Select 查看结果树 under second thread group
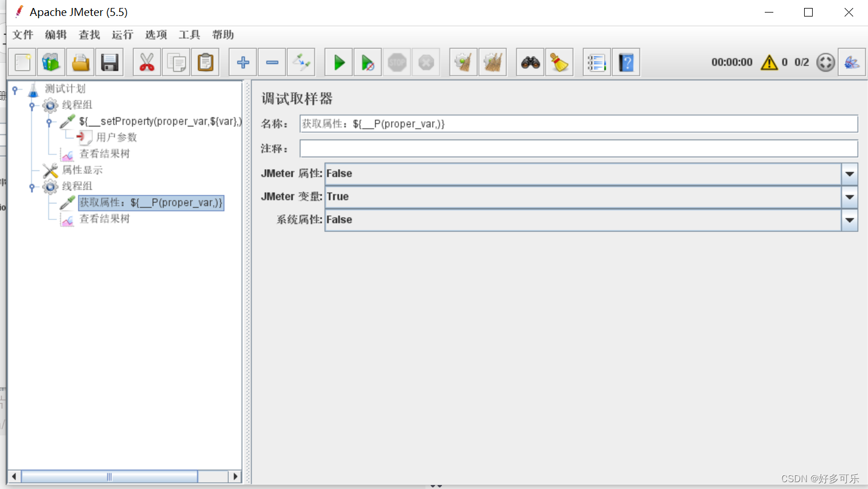Screen dimensions: 868x489 click(x=104, y=219)
